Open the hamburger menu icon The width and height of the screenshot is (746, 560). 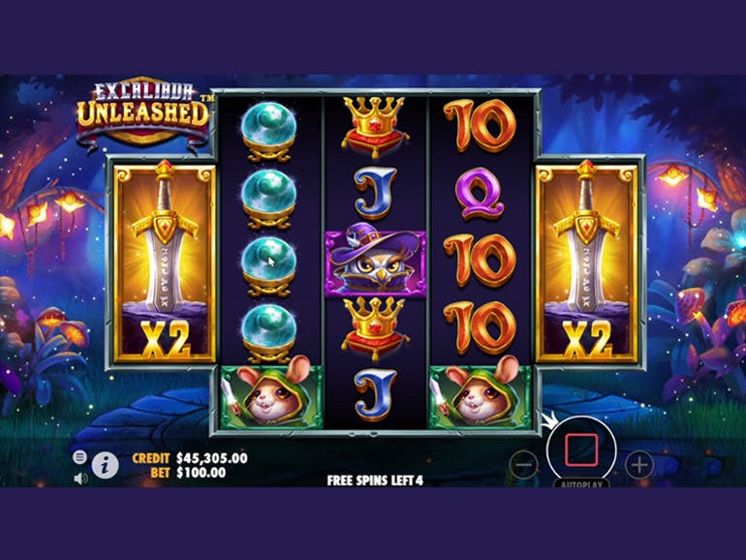79,457
